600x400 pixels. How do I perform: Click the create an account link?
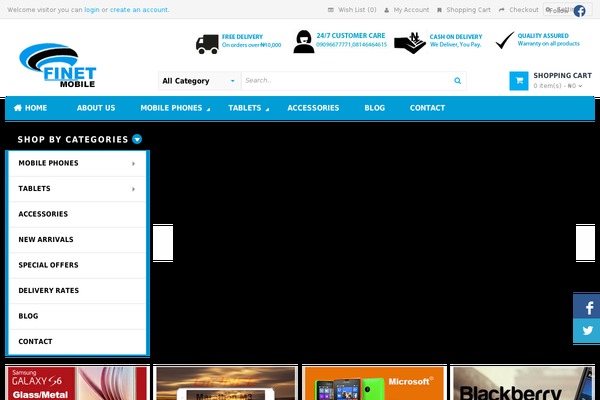(x=139, y=10)
